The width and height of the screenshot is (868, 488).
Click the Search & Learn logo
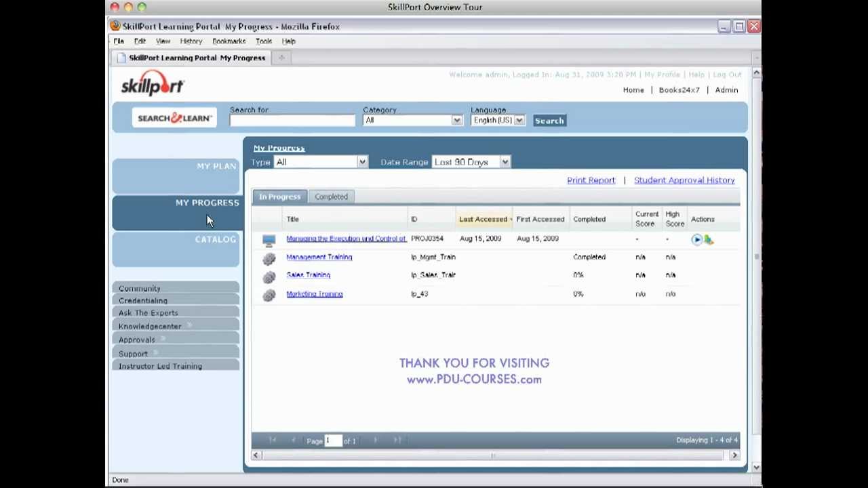[174, 118]
